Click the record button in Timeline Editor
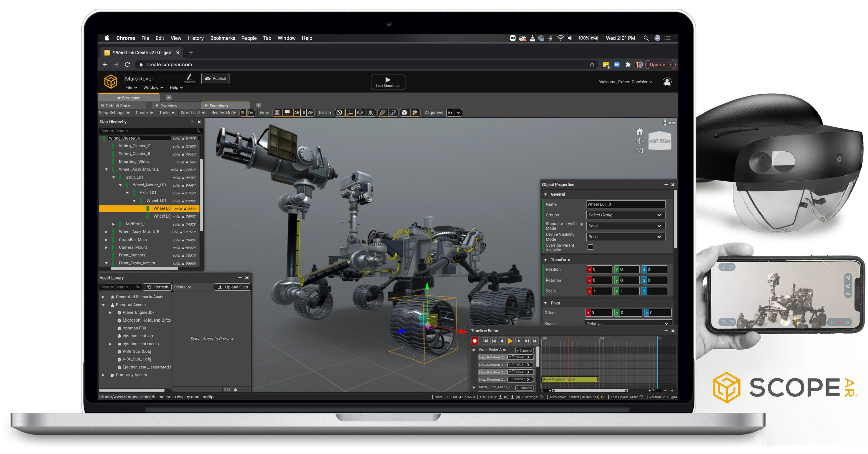Image resolution: width=868 pixels, height=454 pixels. (x=475, y=341)
